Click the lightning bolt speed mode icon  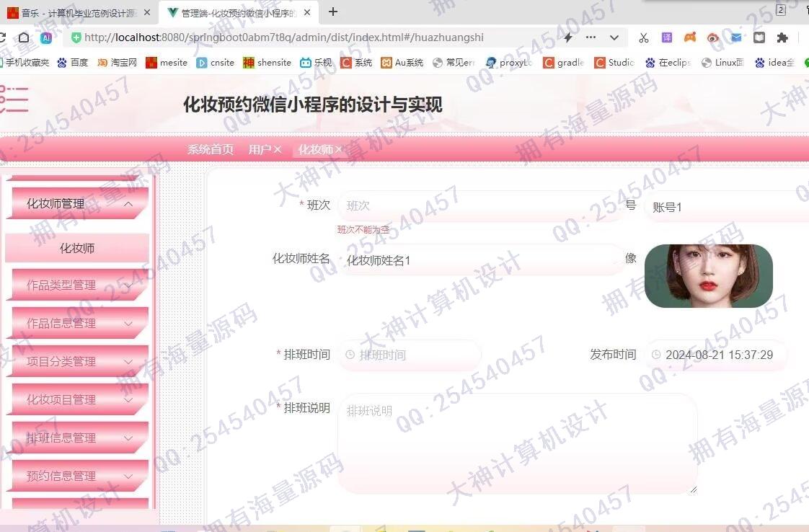click(568, 37)
